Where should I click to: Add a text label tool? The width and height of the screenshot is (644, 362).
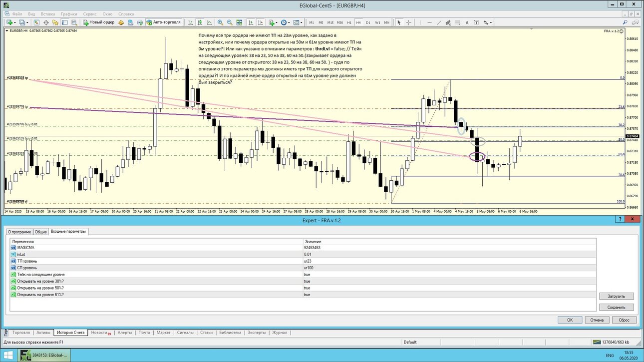point(467,22)
